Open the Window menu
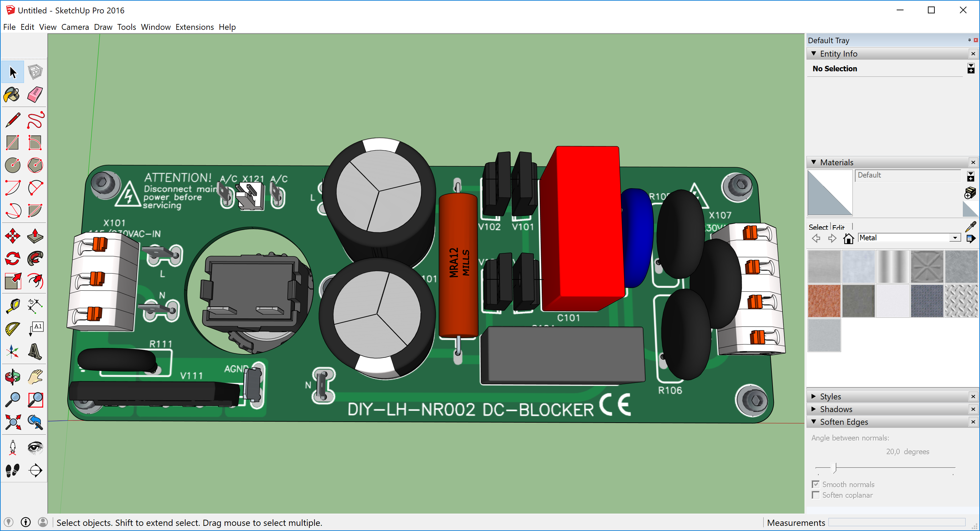The height and width of the screenshot is (531, 980). coord(156,27)
